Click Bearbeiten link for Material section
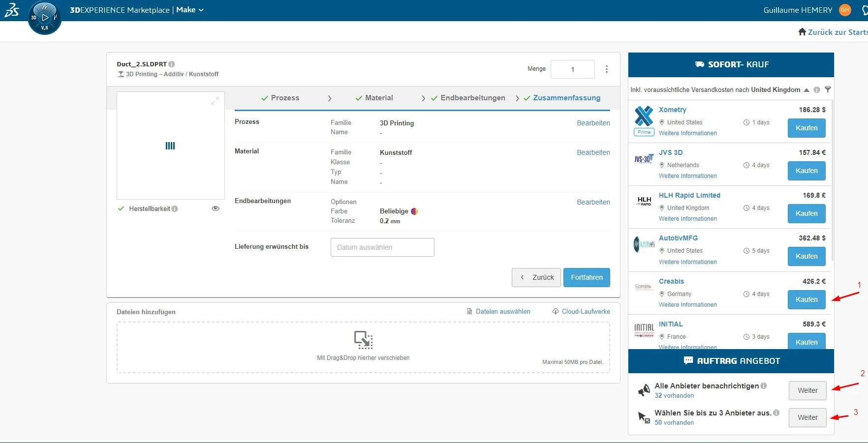The width and height of the screenshot is (868, 443). 593,152
